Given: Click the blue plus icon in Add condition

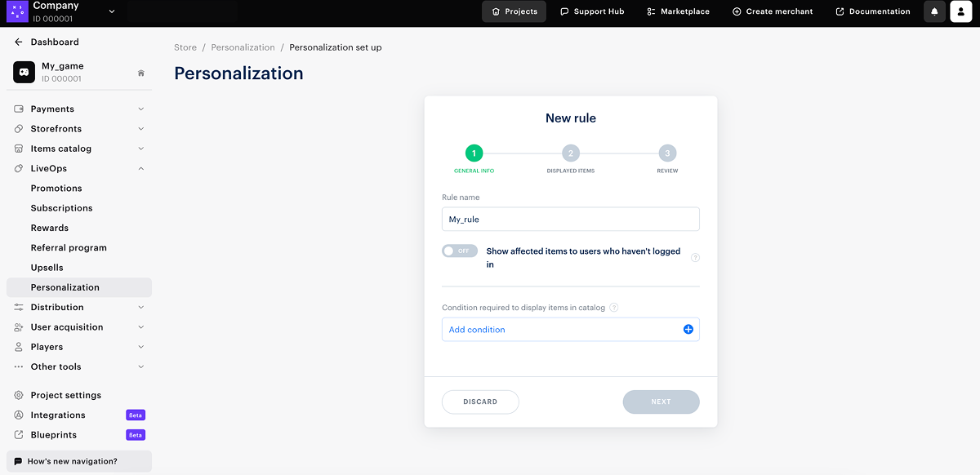Looking at the screenshot, I should [688, 330].
